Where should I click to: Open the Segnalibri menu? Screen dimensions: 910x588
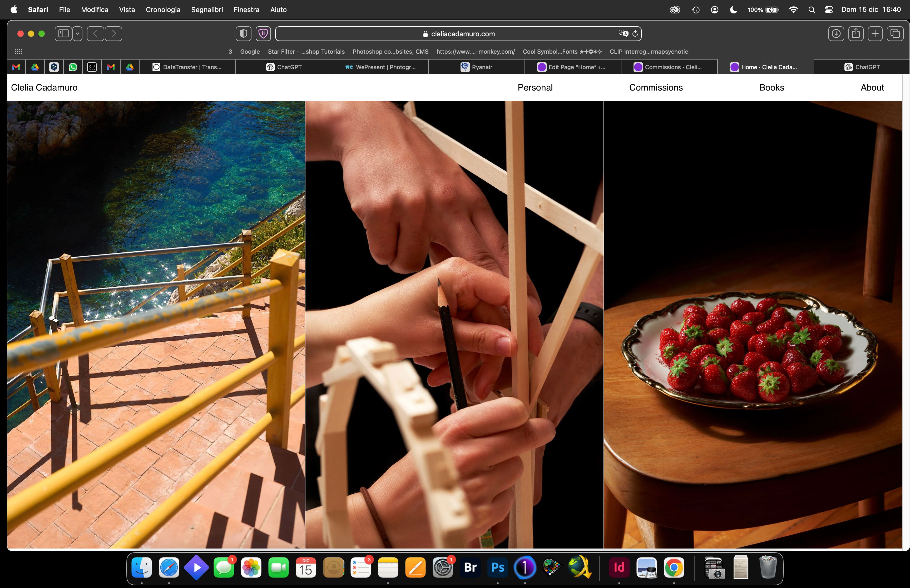[x=207, y=9]
